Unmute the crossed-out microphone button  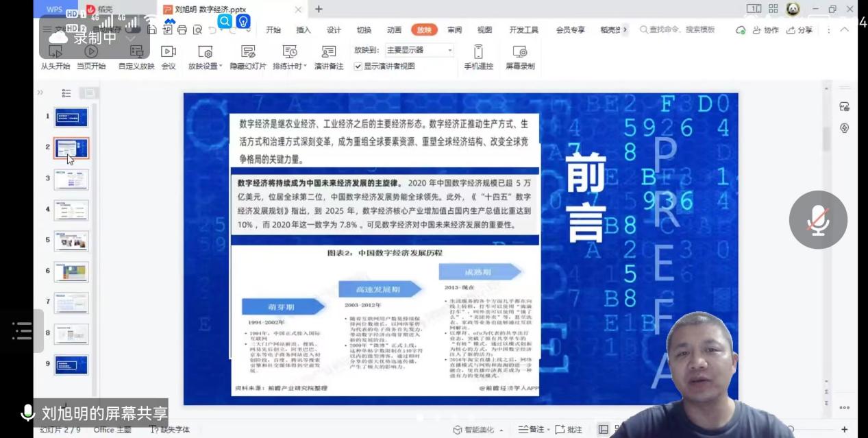[x=818, y=220]
